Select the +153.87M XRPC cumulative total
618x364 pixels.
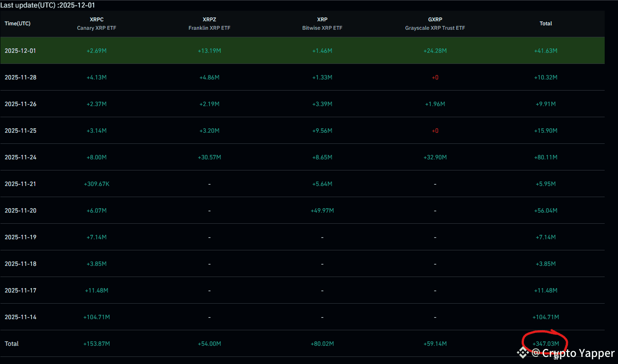(96, 344)
